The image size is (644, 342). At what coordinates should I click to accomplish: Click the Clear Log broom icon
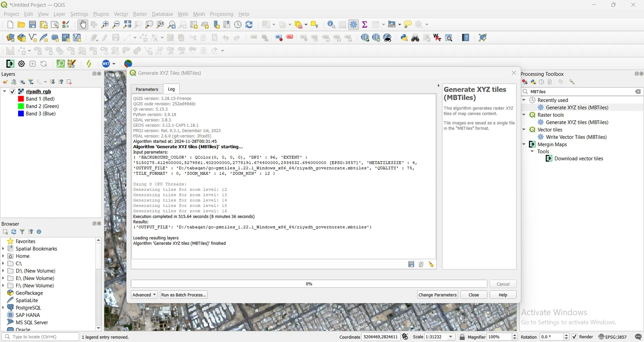coord(431,264)
